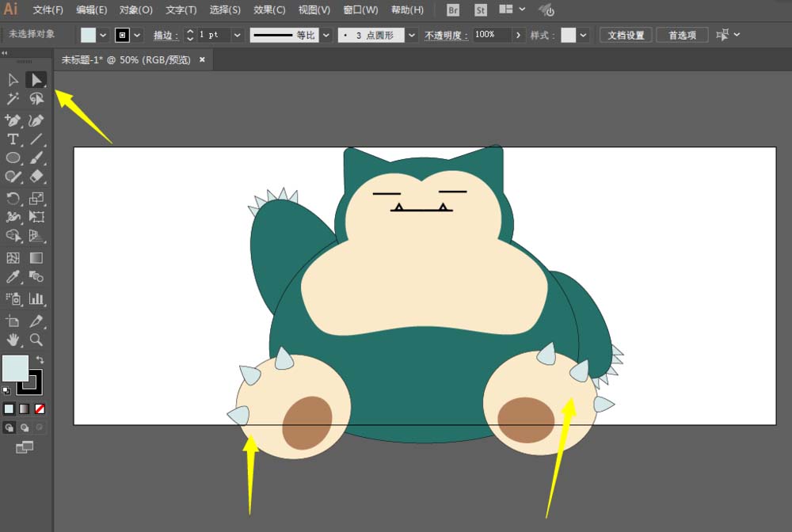
Task: Select the Curvature pen tool
Action: pyautogui.click(x=36, y=120)
